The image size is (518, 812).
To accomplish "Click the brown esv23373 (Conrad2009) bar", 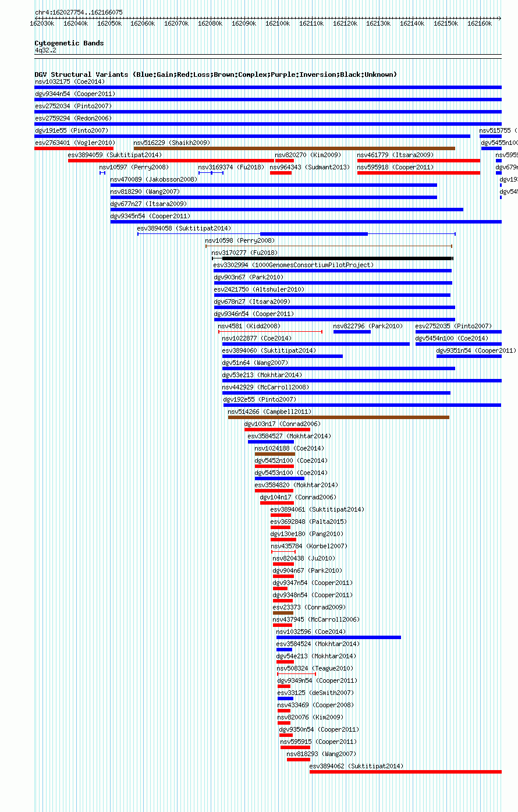I will (283, 613).
